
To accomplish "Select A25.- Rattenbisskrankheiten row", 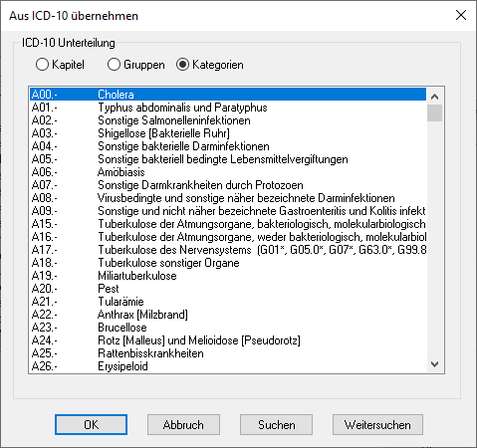I will 228,353.
